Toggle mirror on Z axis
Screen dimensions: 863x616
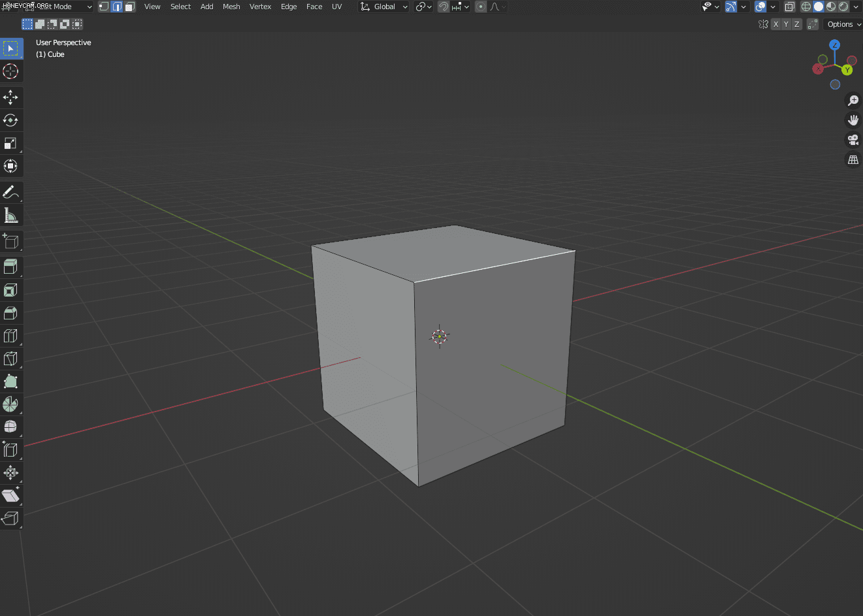point(796,24)
